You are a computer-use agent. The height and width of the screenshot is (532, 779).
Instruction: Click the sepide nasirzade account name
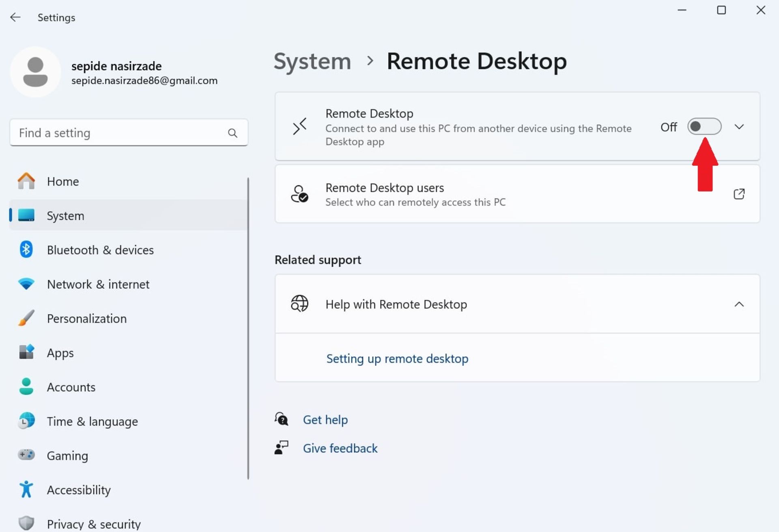point(116,66)
